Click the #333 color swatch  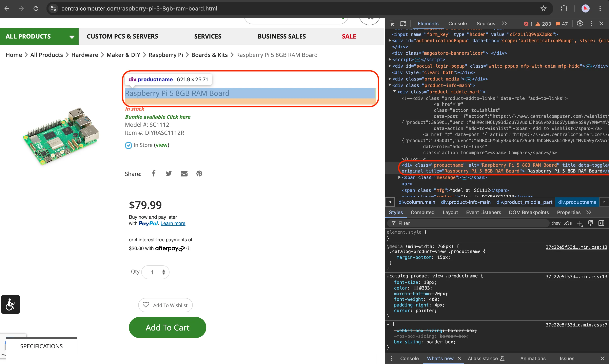(415, 288)
